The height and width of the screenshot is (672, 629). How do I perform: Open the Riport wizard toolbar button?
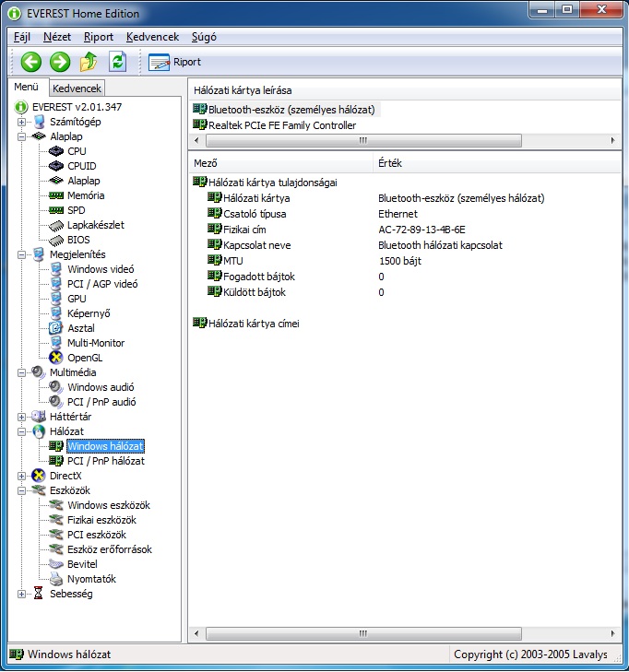(174, 62)
